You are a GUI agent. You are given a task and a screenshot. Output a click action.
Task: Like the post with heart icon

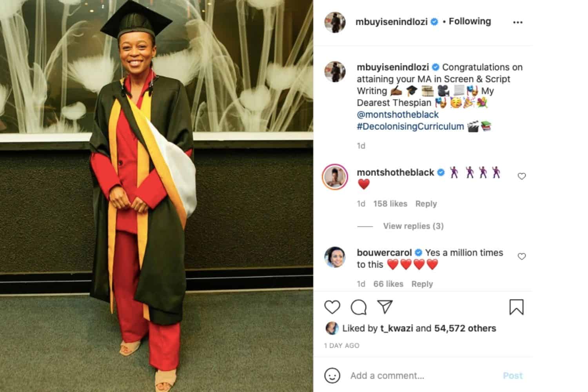pyautogui.click(x=332, y=307)
